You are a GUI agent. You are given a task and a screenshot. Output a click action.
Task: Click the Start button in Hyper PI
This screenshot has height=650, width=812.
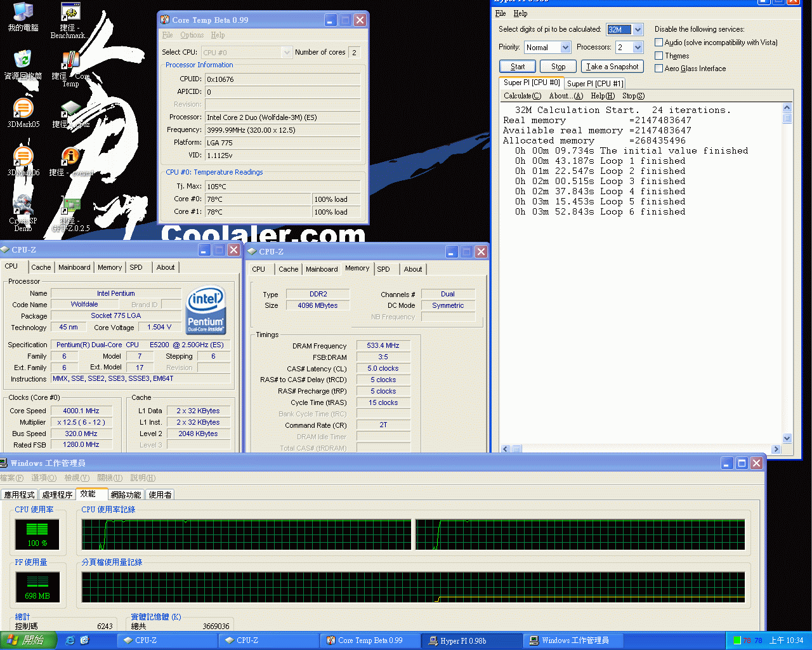click(518, 67)
